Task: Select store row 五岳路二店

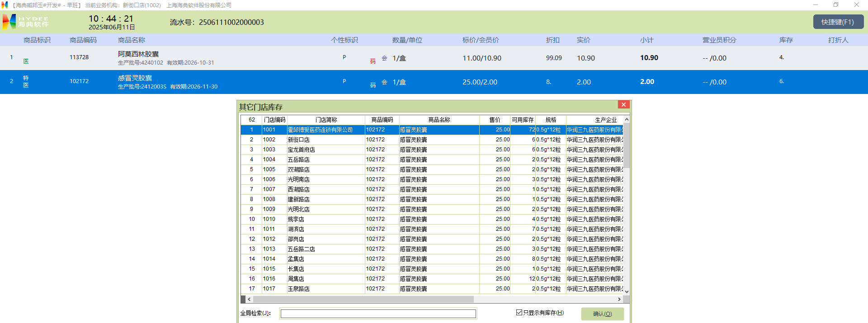Action: tap(432, 249)
